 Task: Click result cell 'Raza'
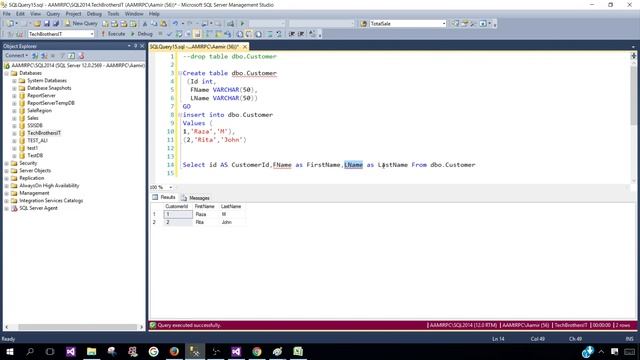201,214
